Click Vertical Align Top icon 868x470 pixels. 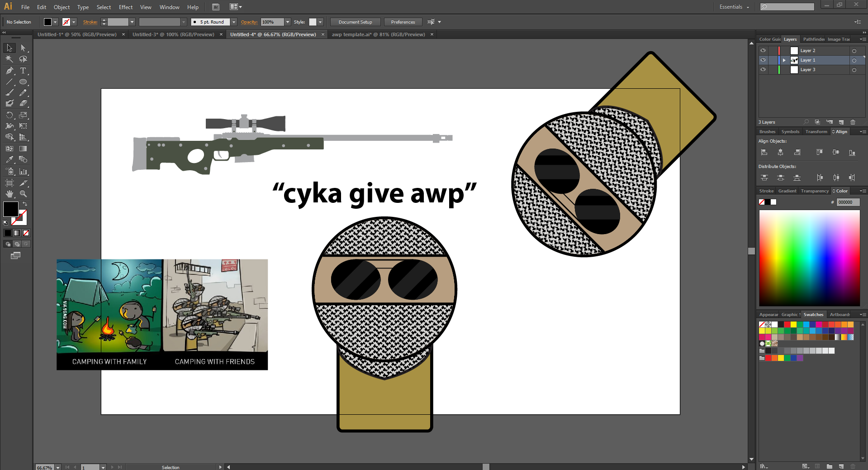tap(820, 153)
